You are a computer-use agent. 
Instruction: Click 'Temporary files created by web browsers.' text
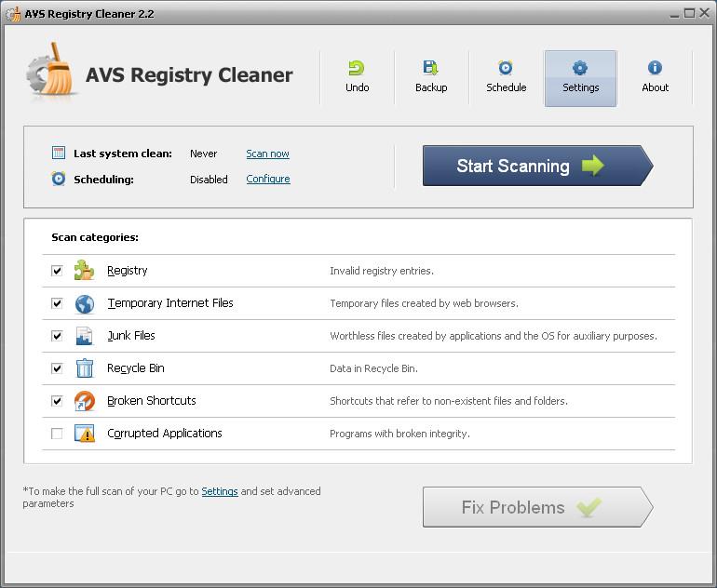(x=424, y=303)
